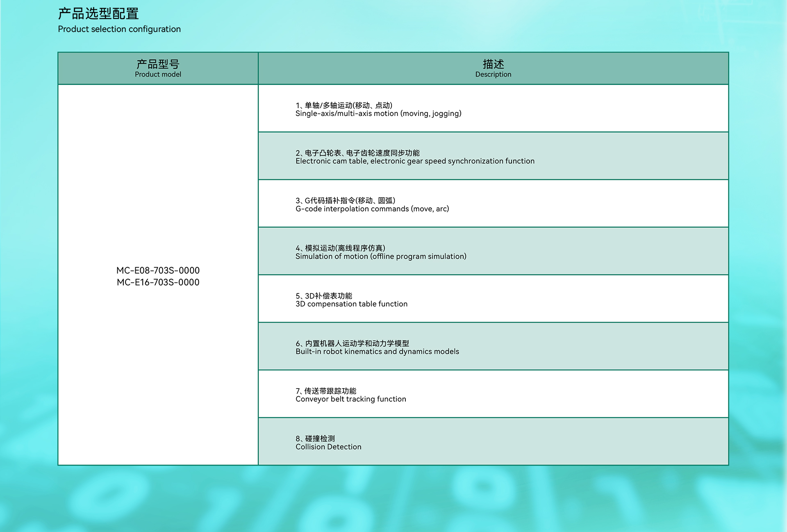Click the '产品选型配置' page heading
This screenshot has width=787, height=532.
(x=98, y=14)
